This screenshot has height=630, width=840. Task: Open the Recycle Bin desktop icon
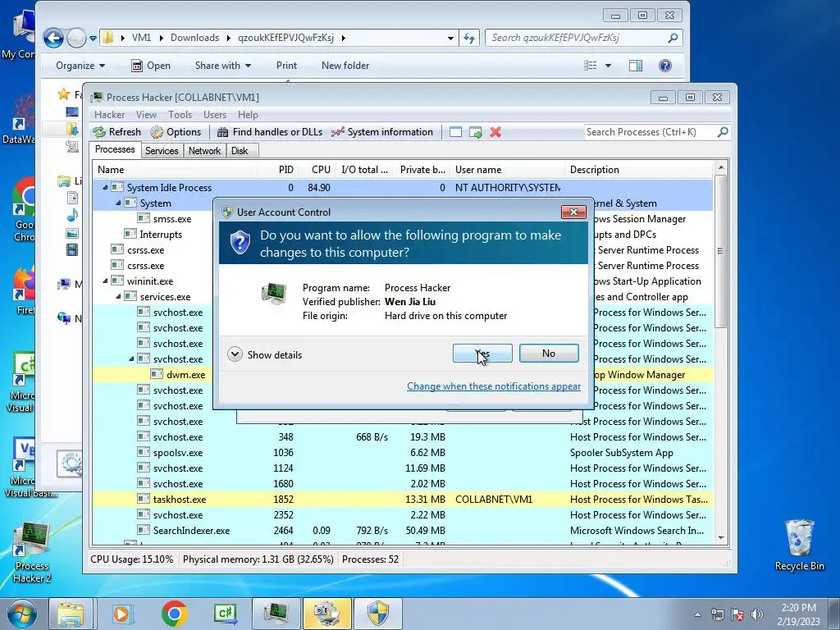[x=799, y=546]
